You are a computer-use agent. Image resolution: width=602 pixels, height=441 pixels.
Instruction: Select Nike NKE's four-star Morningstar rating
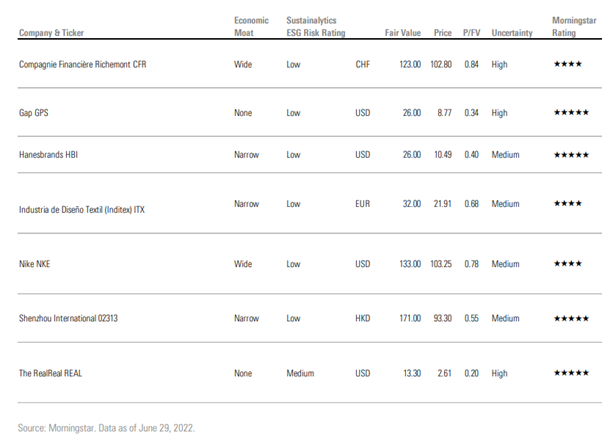(x=568, y=264)
